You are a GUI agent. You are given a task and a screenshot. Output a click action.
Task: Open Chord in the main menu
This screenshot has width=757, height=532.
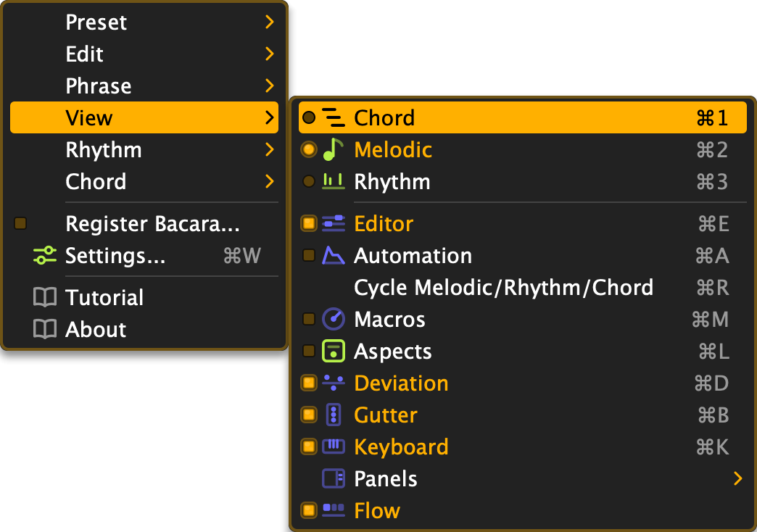click(x=144, y=181)
